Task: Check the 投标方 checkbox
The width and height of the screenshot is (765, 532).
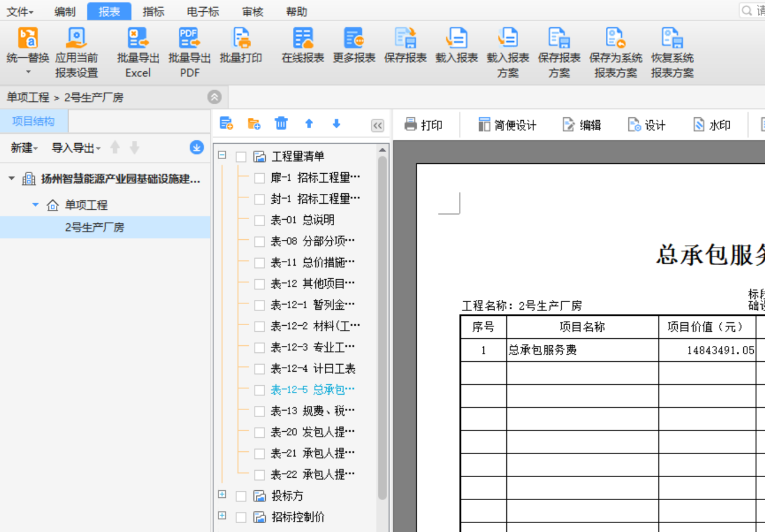Action: (241, 496)
